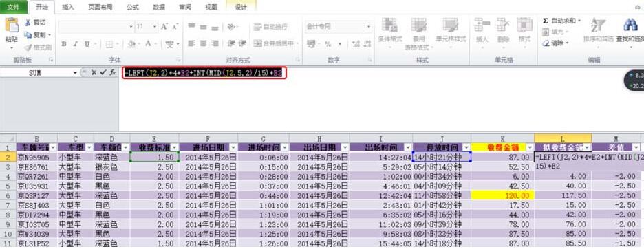Open the File (文件) tab
This screenshot has width=644, height=249.
[14, 7]
